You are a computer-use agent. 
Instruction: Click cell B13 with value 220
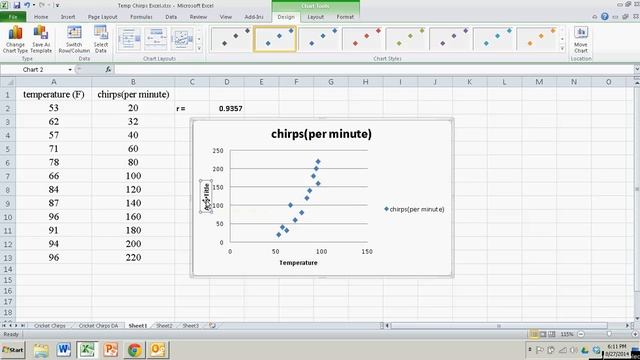[x=133, y=258]
